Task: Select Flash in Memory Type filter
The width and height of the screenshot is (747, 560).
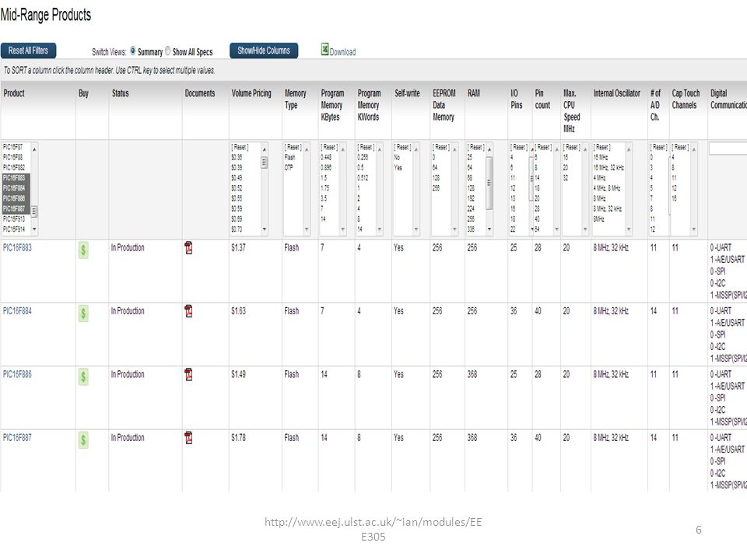Action: tap(289, 158)
